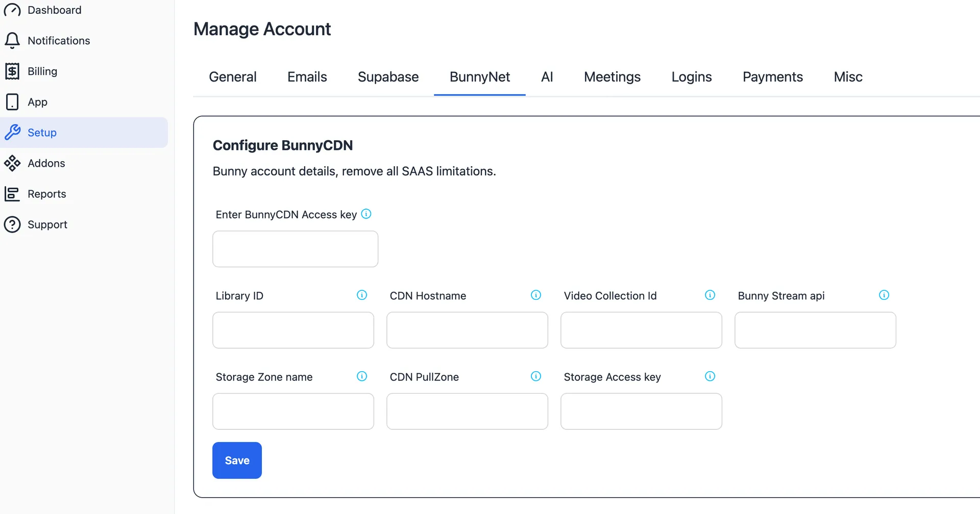The image size is (980, 514).
Task: Focus the Video Collection Id field
Action: (642, 330)
